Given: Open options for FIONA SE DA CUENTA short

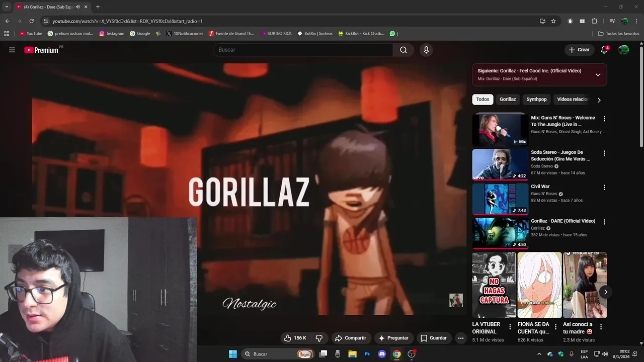Looking at the screenshot, I should pos(555,327).
